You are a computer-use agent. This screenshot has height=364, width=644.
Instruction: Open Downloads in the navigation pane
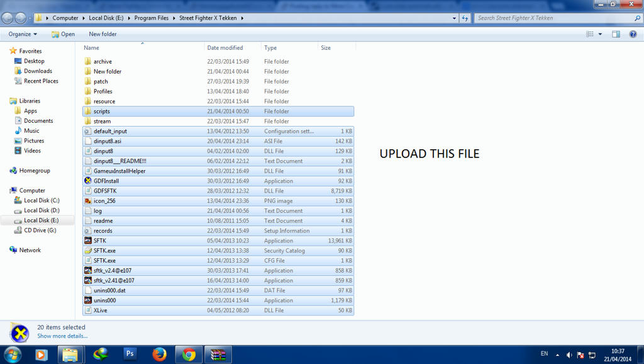38,71
